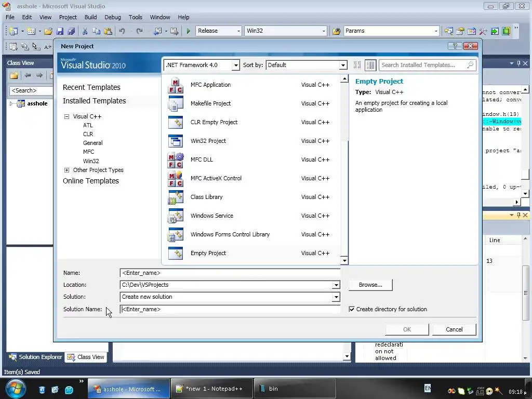Open the Tools menu

click(x=136, y=17)
